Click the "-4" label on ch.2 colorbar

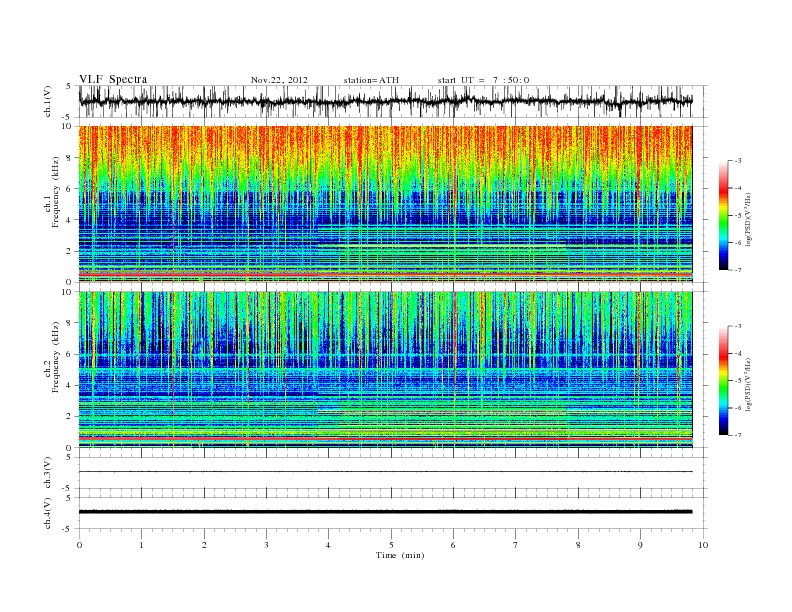(x=738, y=353)
